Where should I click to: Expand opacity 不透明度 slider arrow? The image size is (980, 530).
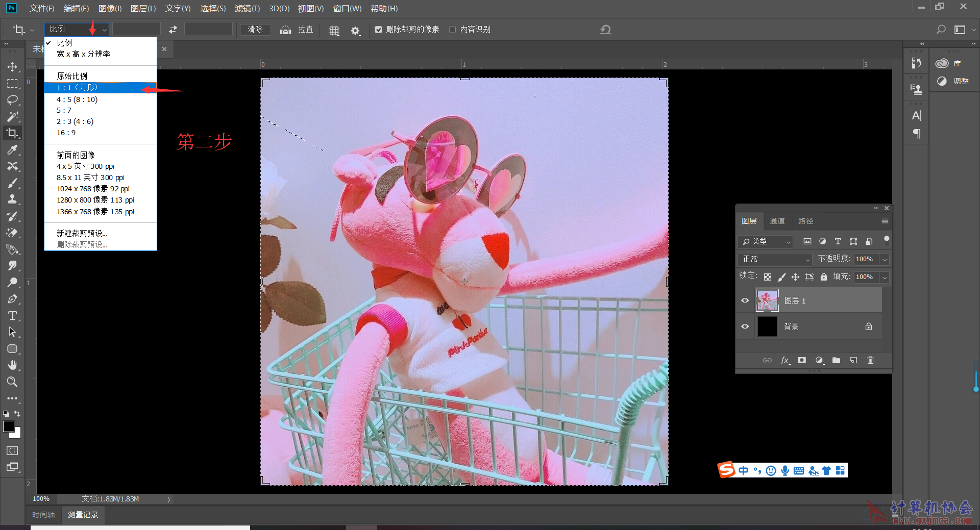click(885, 259)
